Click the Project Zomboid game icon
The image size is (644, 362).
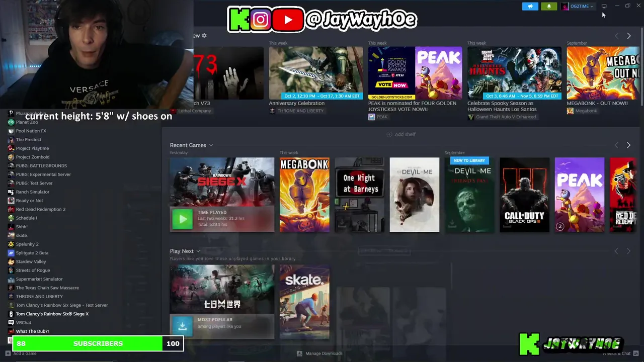11,157
